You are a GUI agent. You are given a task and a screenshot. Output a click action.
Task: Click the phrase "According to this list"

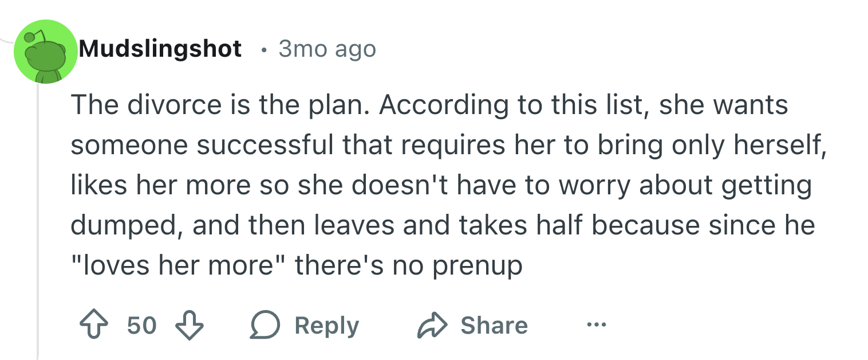coord(512,106)
